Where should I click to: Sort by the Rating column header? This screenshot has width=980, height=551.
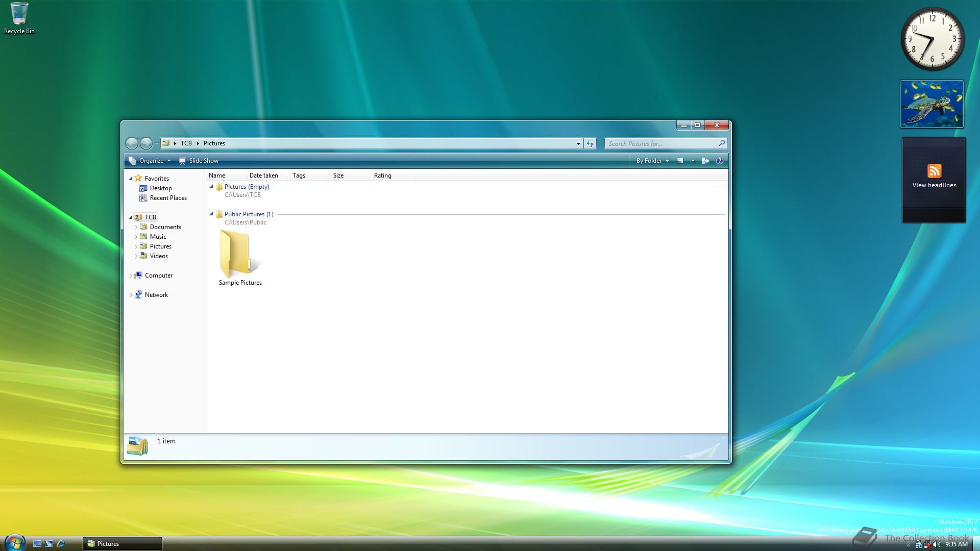click(x=393, y=176)
